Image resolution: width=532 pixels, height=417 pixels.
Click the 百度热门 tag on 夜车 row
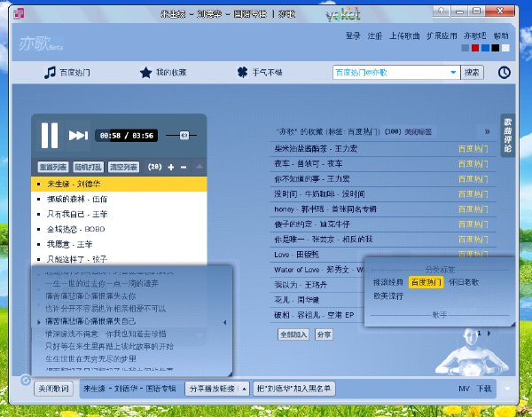[x=473, y=164]
